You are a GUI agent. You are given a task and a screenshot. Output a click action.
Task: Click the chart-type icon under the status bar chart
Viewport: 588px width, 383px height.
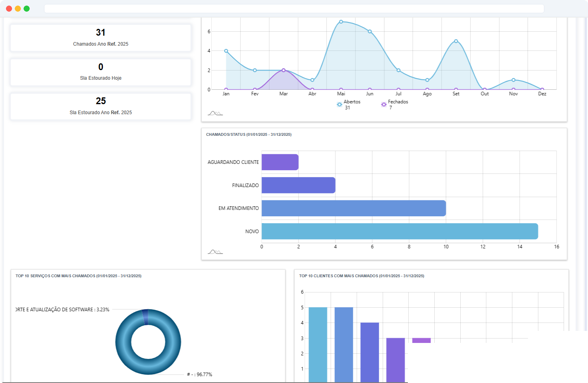tap(215, 252)
